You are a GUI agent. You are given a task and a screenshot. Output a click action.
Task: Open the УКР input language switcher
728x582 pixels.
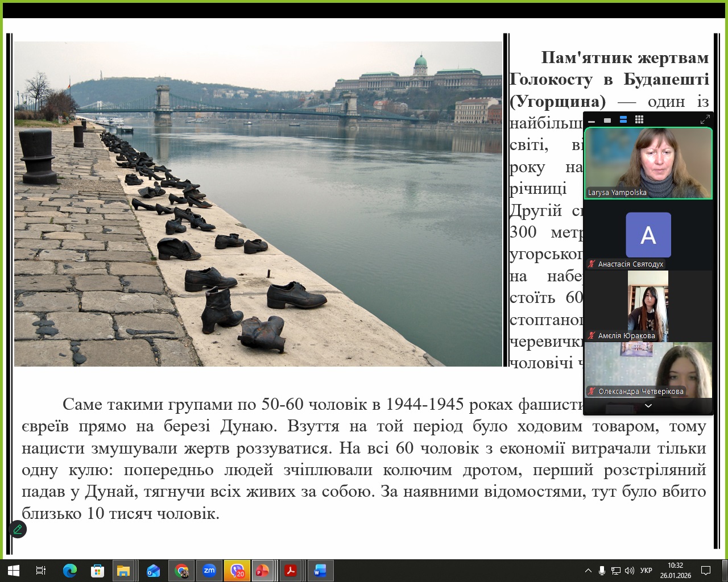click(646, 571)
